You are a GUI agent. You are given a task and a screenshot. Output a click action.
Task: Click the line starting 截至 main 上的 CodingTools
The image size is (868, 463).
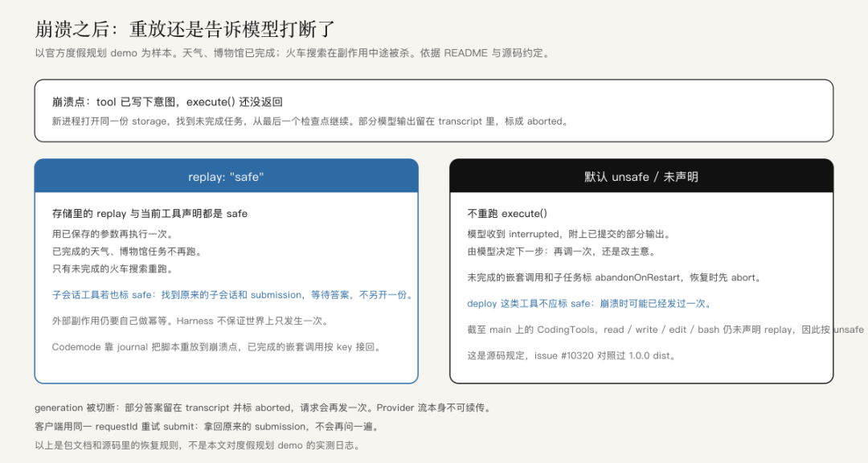pos(665,330)
